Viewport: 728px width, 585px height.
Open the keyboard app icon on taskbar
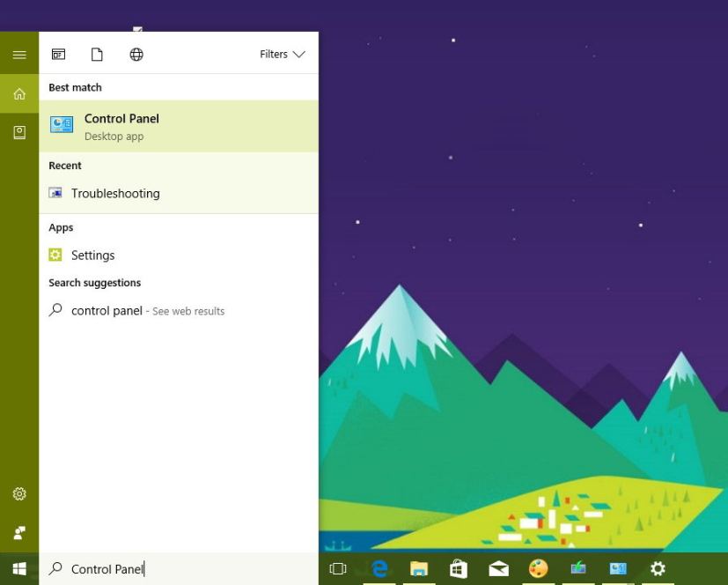(578, 567)
